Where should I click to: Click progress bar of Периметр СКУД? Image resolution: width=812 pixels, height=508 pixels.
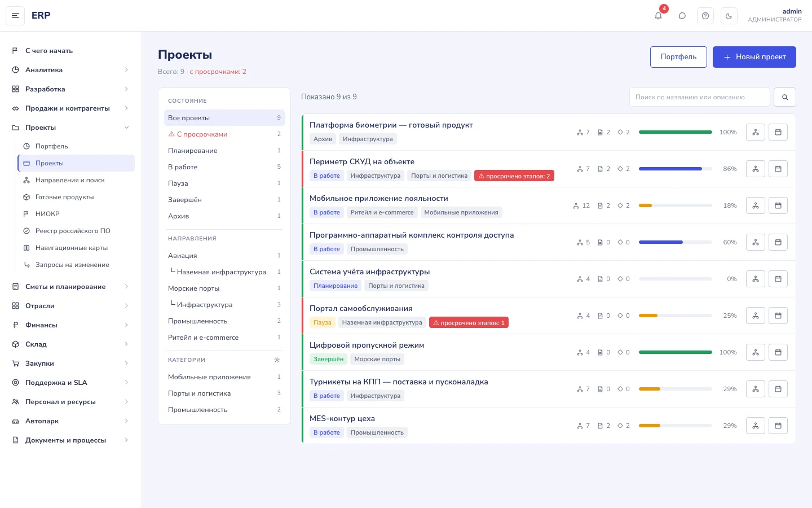tap(676, 169)
